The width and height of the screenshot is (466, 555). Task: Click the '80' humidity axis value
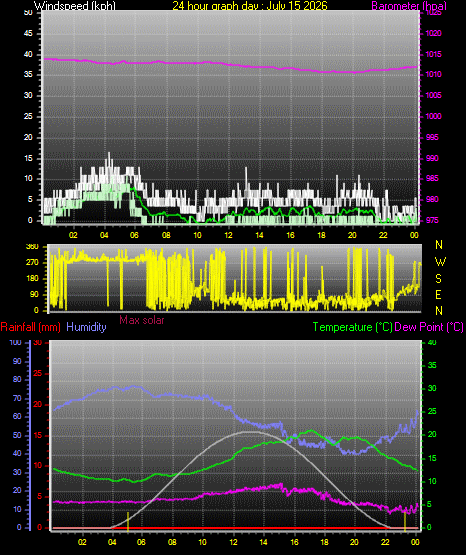point(17,379)
